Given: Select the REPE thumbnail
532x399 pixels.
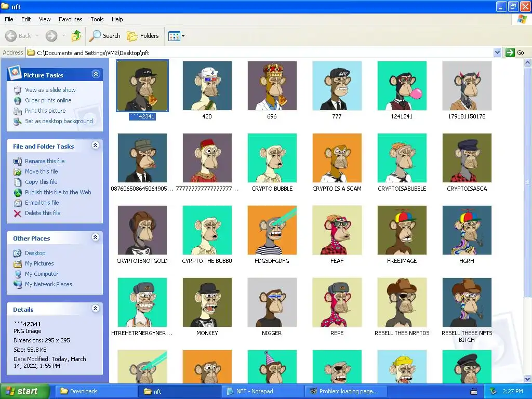Looking at the screenshot, I should (337, 302).
